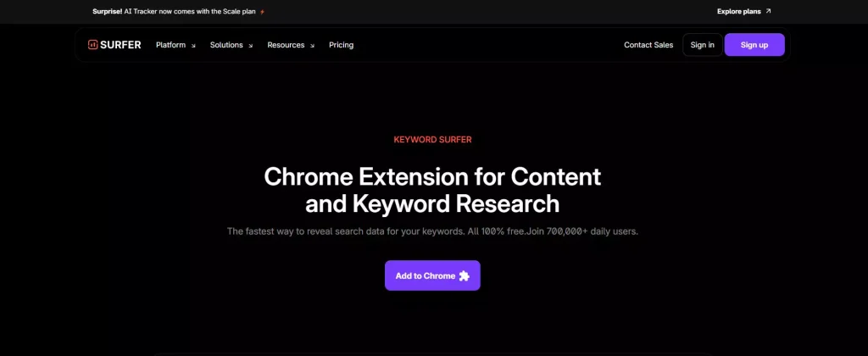The height and width of the screenshot is (356, 868).
Task: Click the SURFER wordmark text
Action: pos(120,45)
